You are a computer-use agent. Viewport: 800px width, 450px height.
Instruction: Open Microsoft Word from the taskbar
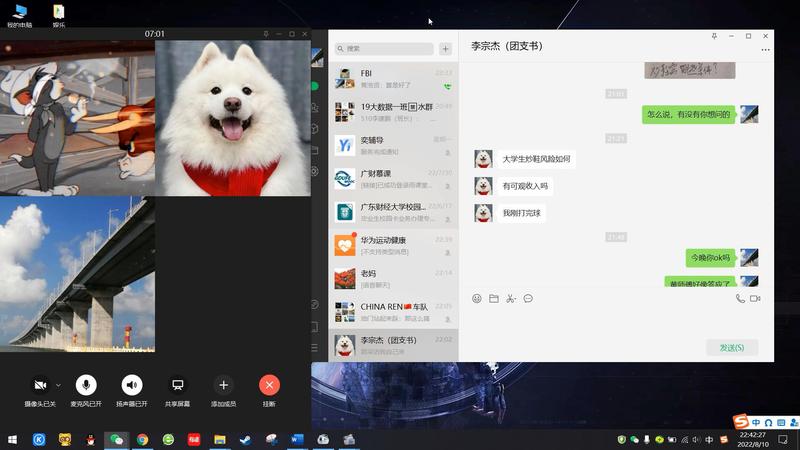(x=297, y=439)
